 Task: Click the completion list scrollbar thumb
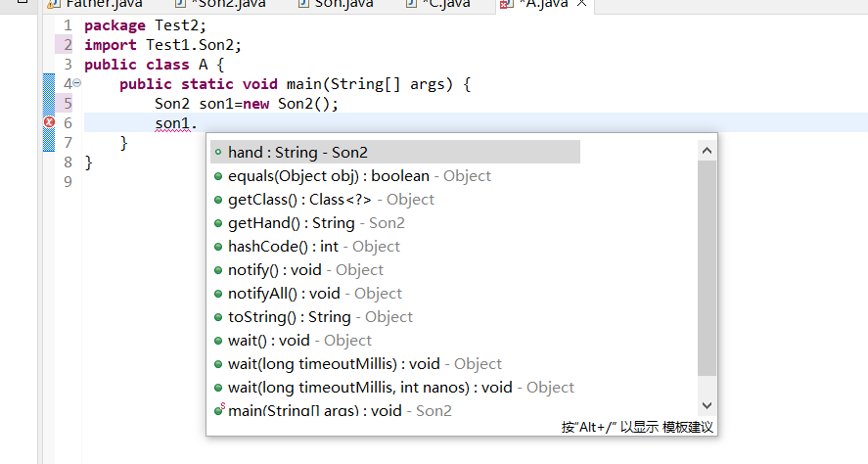707,268
